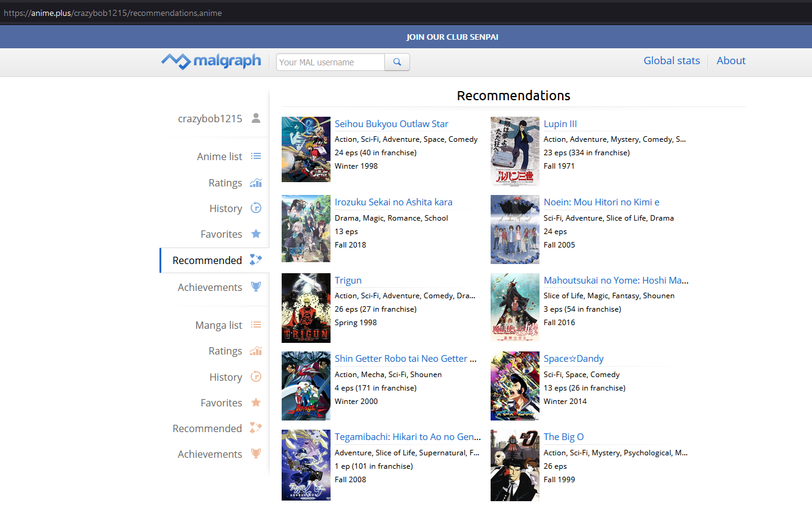The width and height of the screenshot is (812, 525).
Task: Click the browser address bar URL
Action: tap(113, 13)
